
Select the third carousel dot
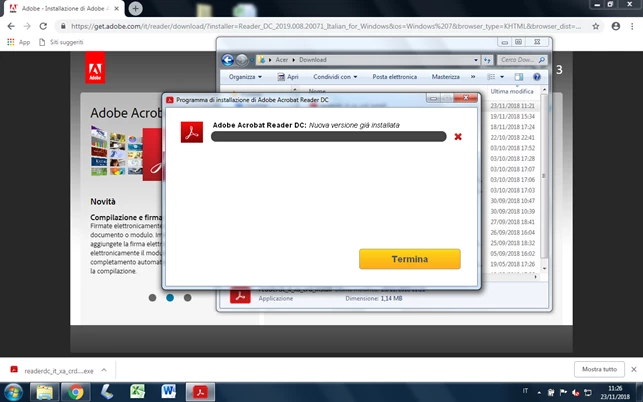pos(187,298)
